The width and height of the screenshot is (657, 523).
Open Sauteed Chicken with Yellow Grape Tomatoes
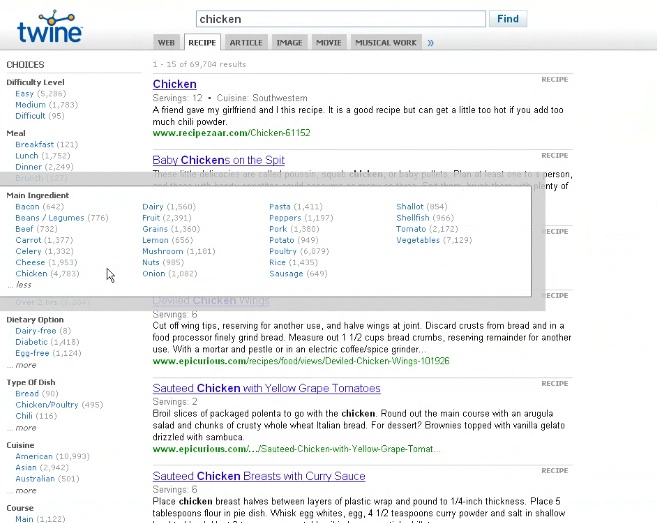point(266,388)
